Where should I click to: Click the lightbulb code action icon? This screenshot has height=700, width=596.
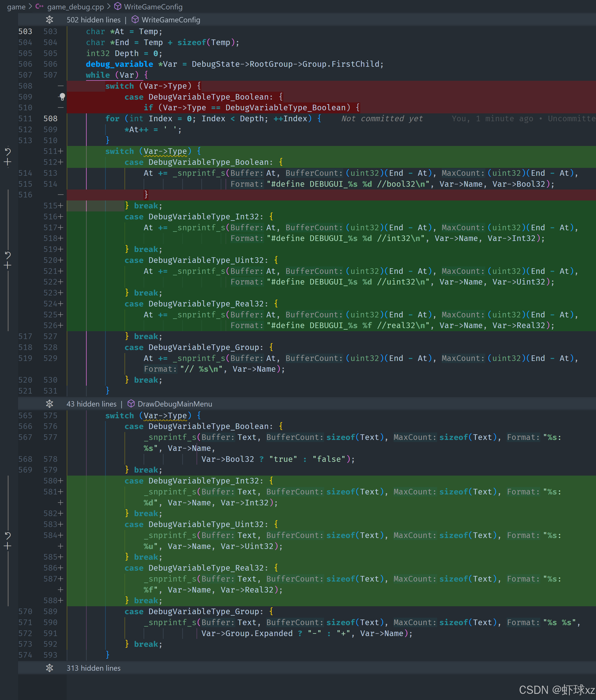point(62,97)
